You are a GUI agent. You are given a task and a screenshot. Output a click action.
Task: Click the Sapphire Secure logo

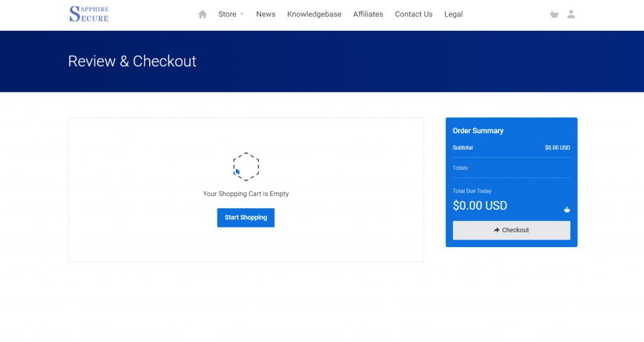89,14
